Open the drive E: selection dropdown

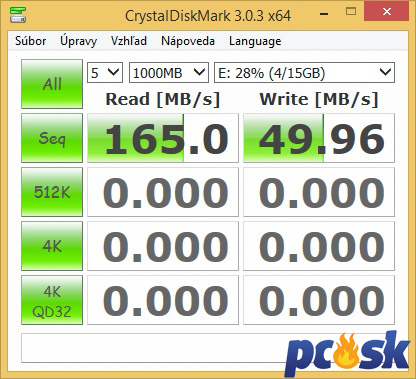(304, 72)
